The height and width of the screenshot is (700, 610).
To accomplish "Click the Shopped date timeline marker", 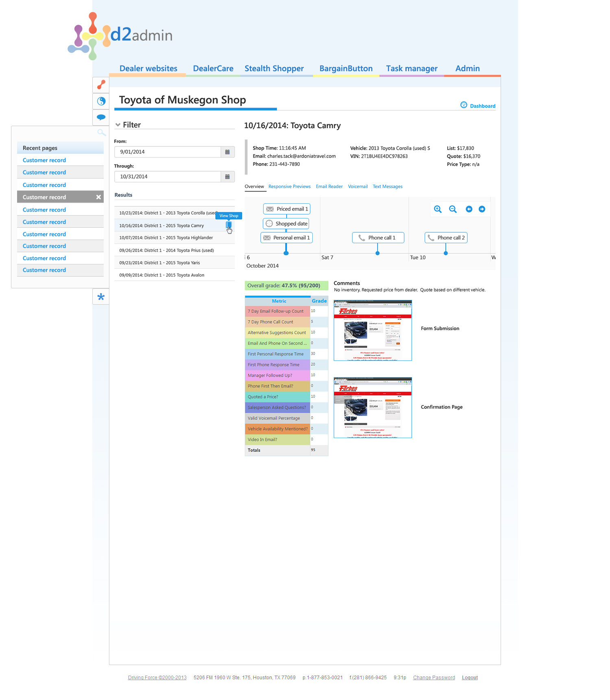I will (286, 224).
